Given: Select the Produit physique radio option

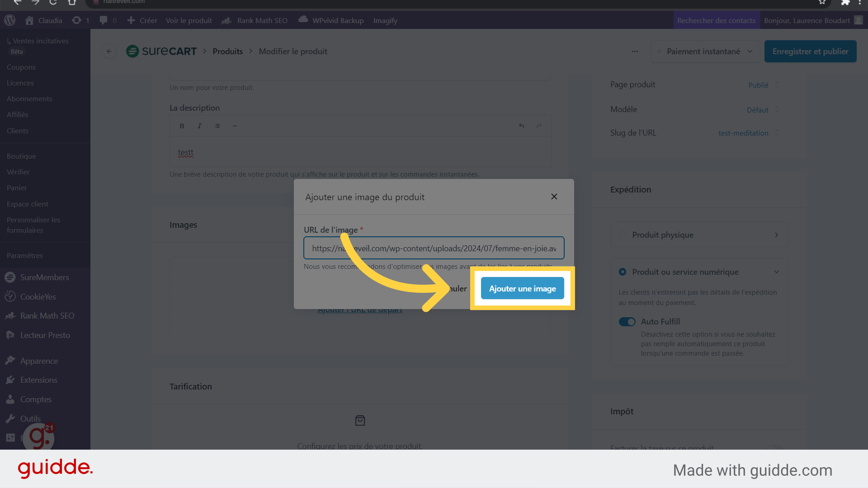Looking at the screenshot, I should [623, 235].
